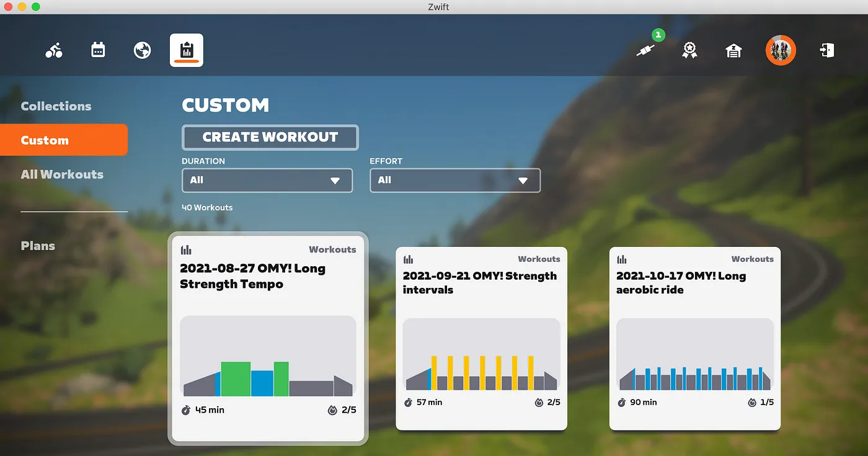Click the Create Workout button
The height and width of the screenshot is (456, 868).
pos(270,137)
